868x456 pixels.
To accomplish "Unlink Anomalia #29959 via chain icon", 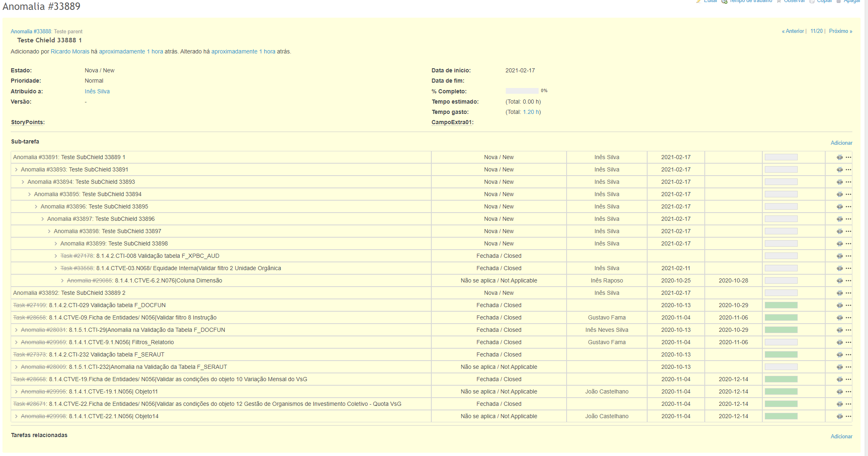I will [840, 342].
